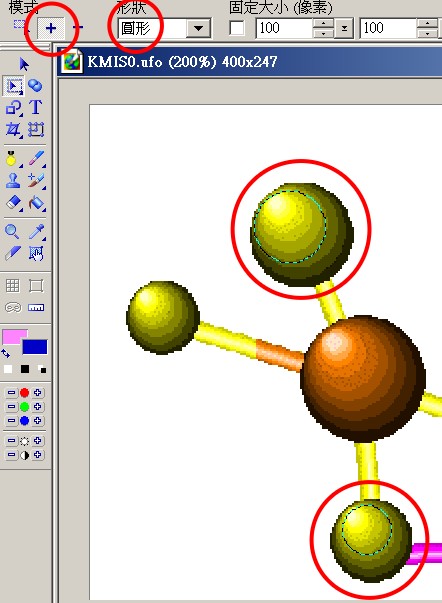Select the Eraser tool
This screenshot has width=442, height=603.
(13, 203)
